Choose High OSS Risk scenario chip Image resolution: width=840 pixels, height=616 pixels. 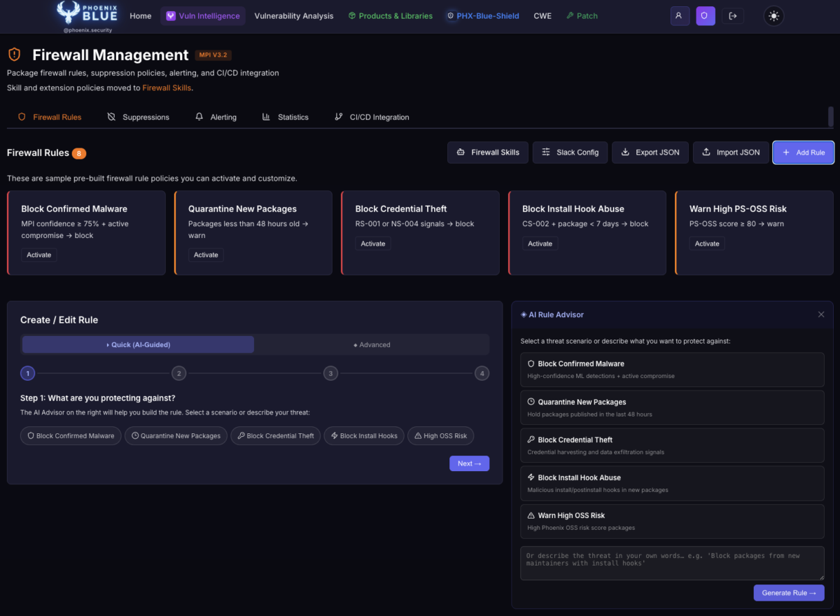pos(440,435)
